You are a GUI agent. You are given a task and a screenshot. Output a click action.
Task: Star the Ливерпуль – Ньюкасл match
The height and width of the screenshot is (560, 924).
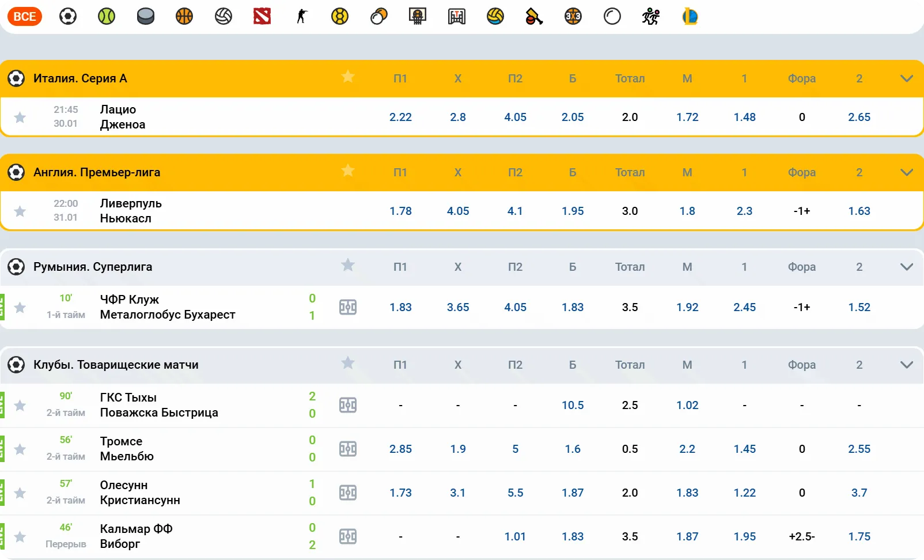coord(20,211)
